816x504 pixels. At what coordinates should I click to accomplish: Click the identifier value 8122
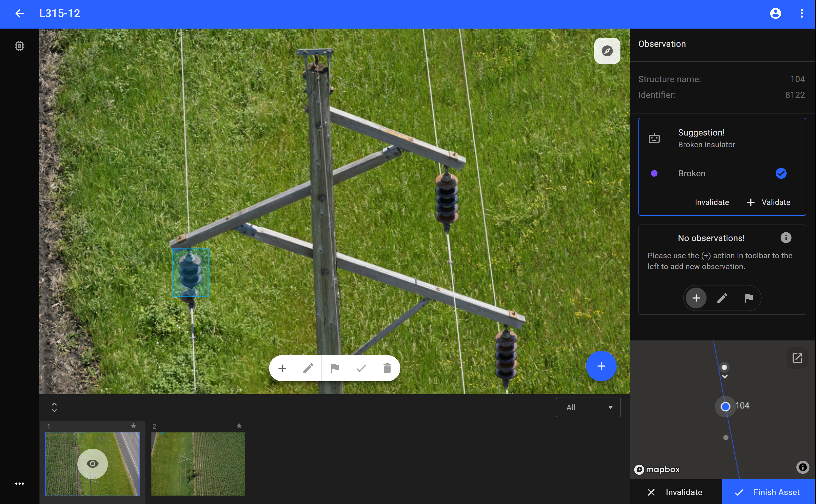tap(795, 95)
